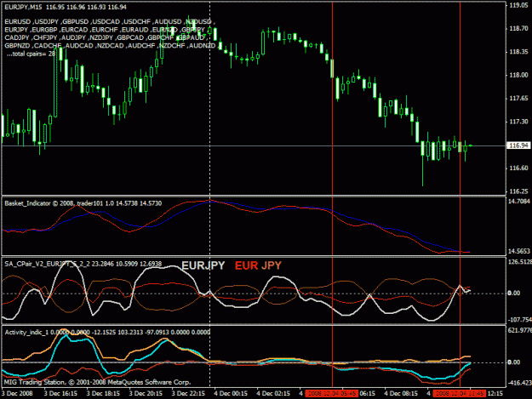
Task: Select the Activity_indic_1 indicator label
Action: 107,333
